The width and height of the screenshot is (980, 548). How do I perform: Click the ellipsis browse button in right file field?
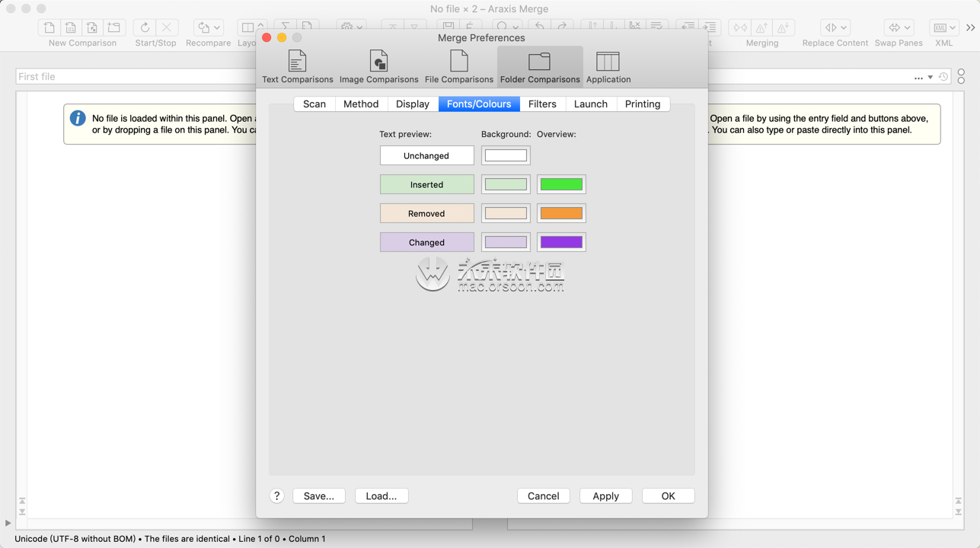point(918,78)
